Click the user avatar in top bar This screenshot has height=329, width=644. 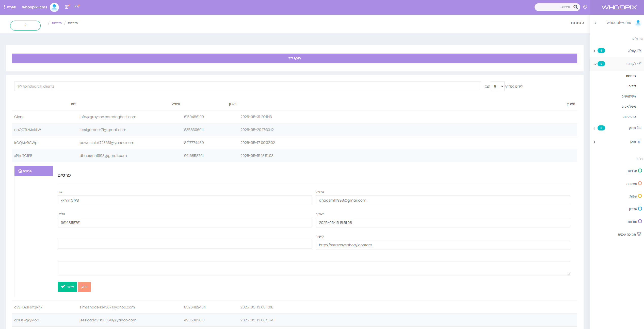(54, 7)
